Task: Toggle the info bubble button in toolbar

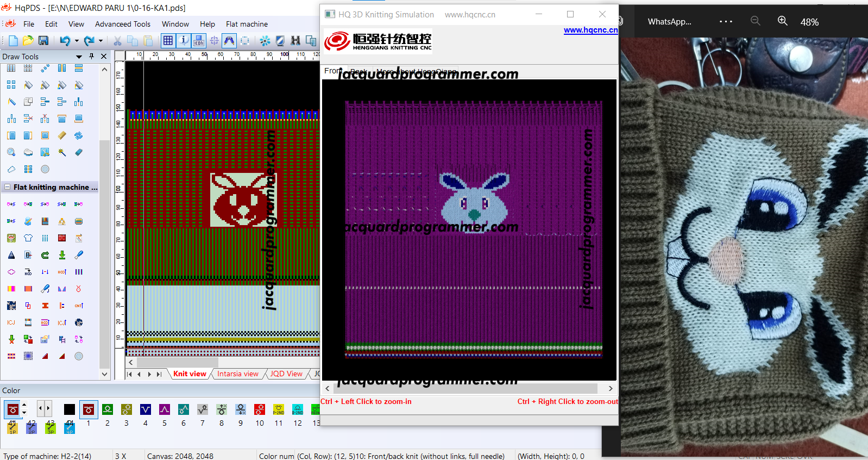Action: pos(184,40)
